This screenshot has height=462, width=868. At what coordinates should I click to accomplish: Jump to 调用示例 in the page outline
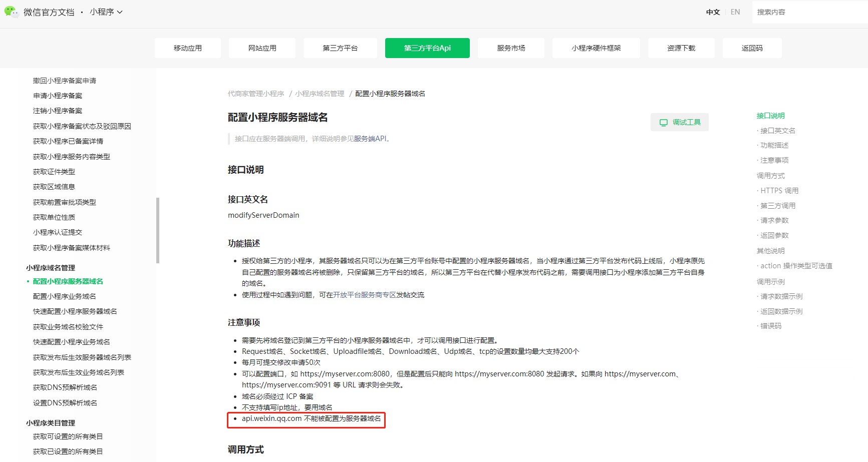(771, 282)
